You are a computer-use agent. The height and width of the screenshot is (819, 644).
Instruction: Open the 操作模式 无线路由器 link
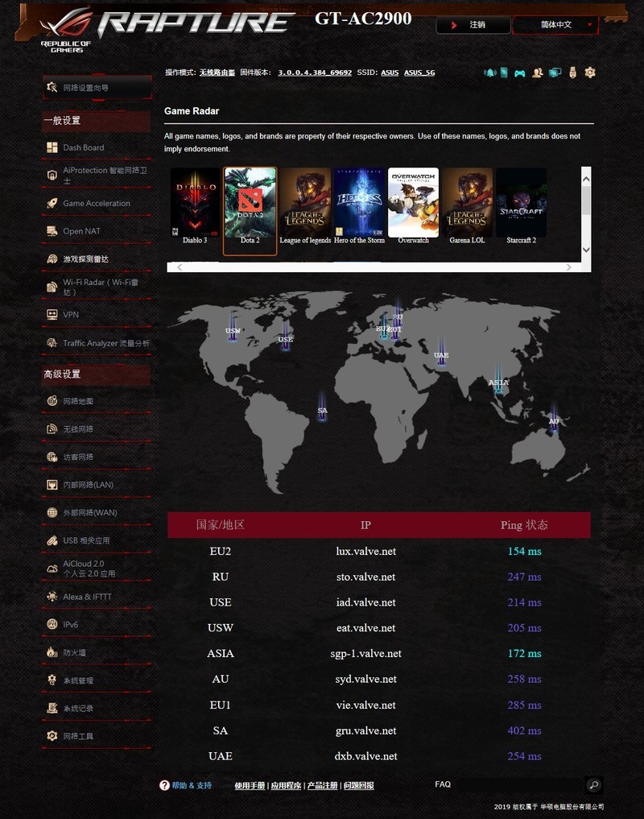pyautogui.click(x=217, y=72)
